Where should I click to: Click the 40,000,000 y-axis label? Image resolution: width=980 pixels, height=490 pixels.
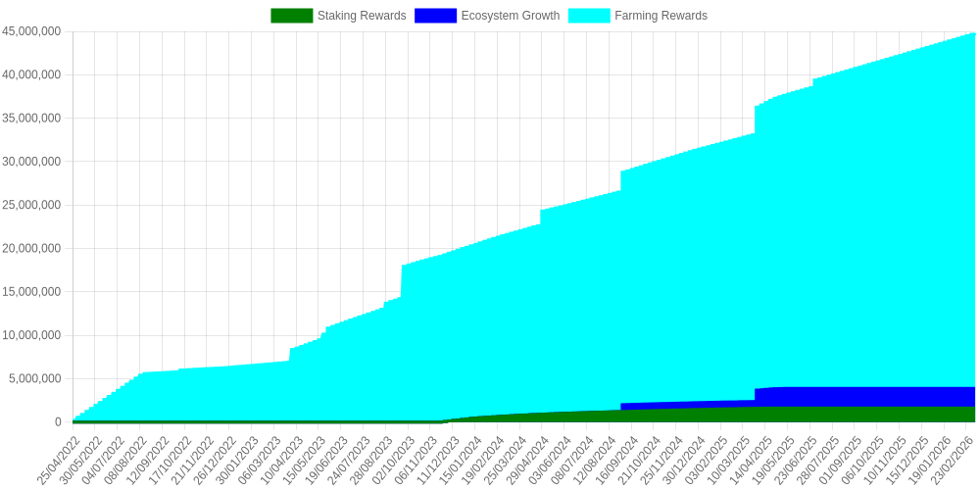click(31, 75)
